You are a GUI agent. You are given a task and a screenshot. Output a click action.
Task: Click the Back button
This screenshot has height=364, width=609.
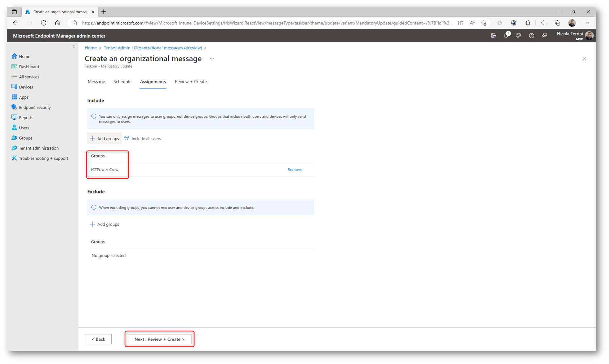98,339
